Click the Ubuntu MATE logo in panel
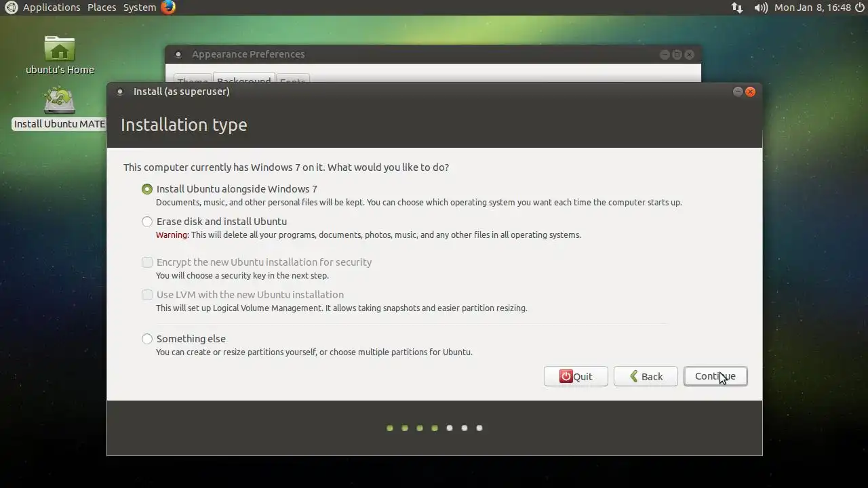 click(11, 7)
